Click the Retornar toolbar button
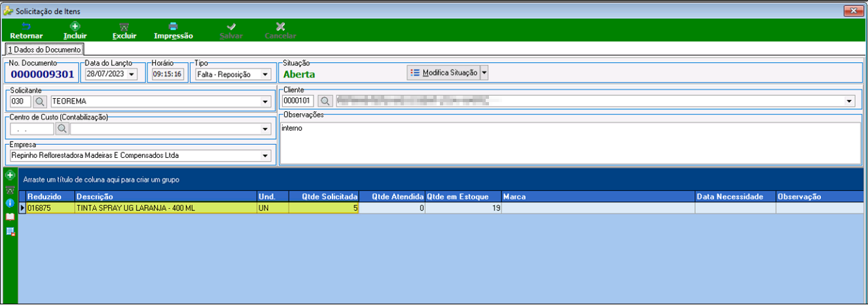Screen dimensions: 868x305 coord(27,31)
